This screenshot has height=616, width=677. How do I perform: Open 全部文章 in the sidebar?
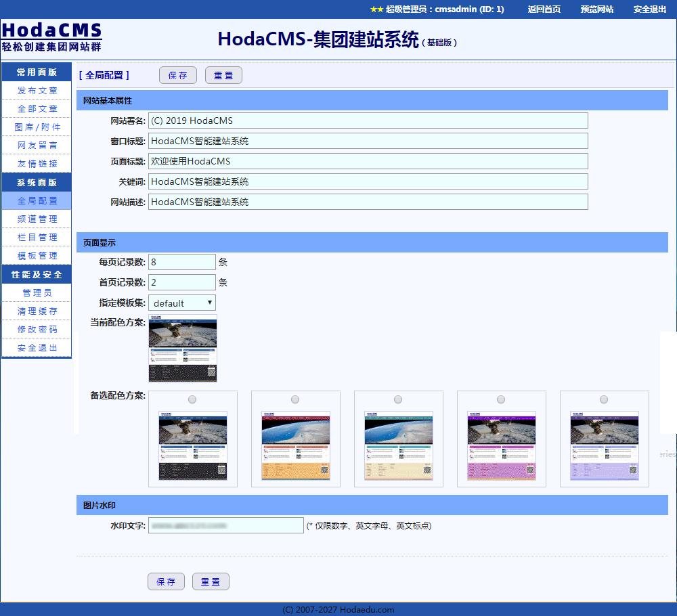(37, 109)
